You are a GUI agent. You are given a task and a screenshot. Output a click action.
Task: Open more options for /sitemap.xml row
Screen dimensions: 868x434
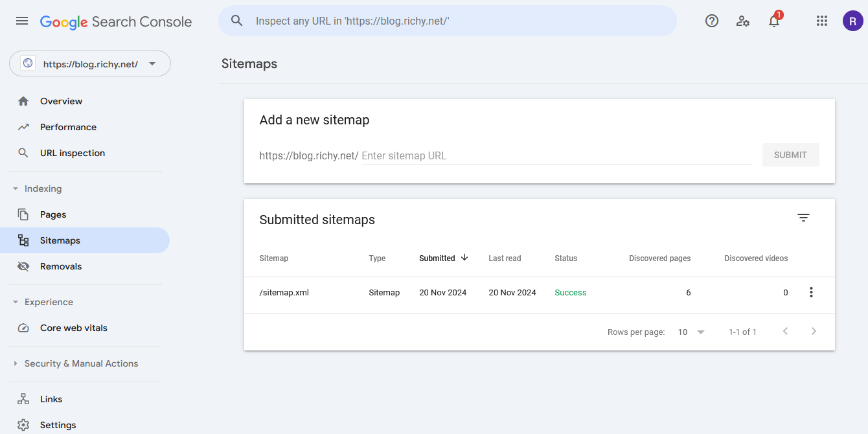tap(811, 292)
